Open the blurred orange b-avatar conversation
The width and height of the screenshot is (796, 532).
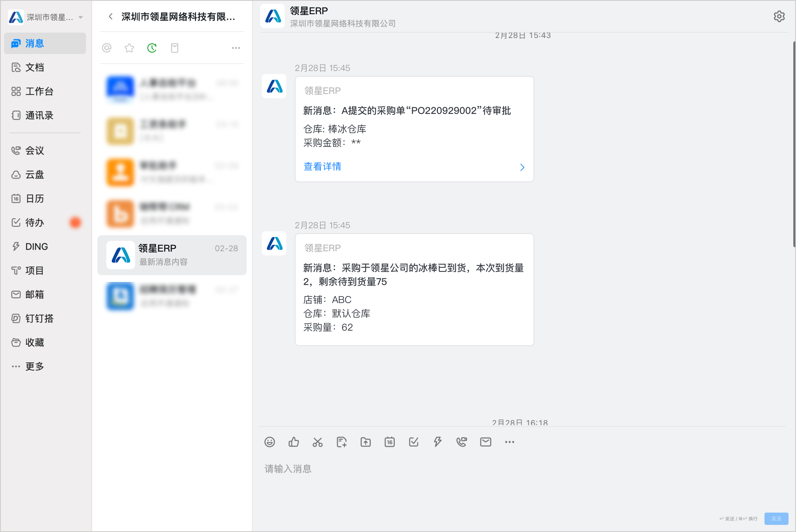pos(172,214)
